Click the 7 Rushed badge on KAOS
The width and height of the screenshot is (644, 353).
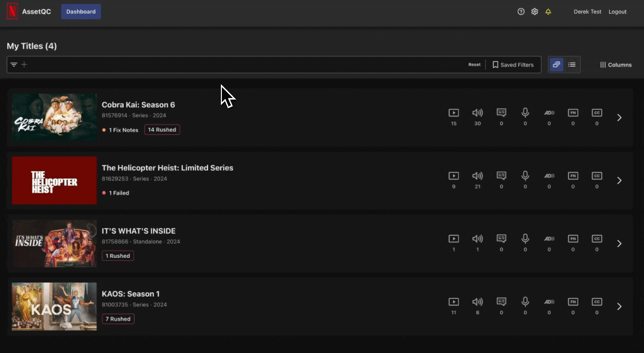[118, 319]
